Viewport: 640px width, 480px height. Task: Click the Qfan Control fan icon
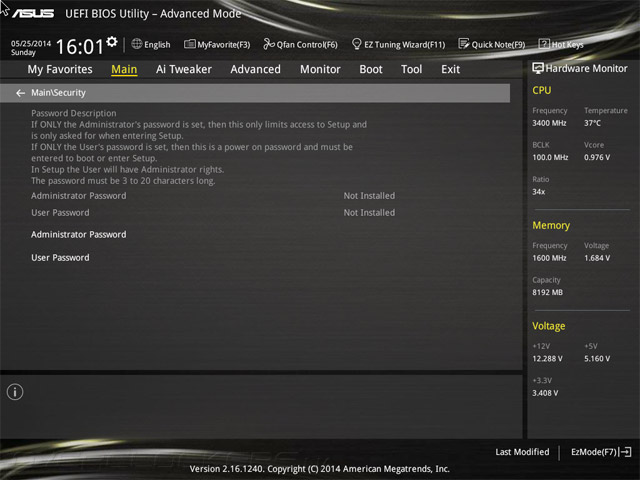[x=269, y=44]
